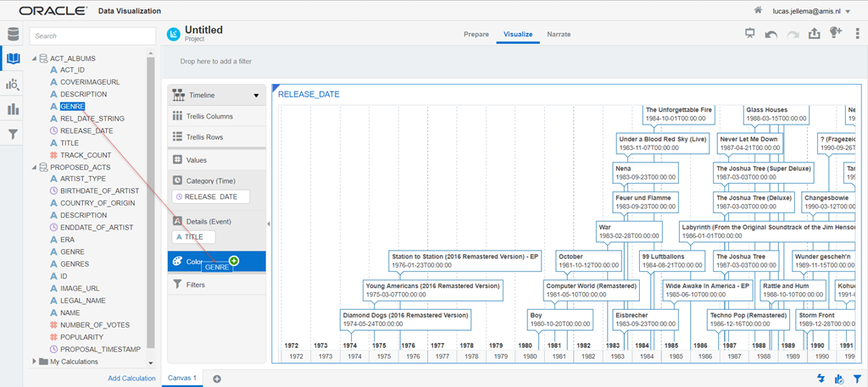Add insight with the lightbulb icon
The image size is (868, 387).
(837, 34)
